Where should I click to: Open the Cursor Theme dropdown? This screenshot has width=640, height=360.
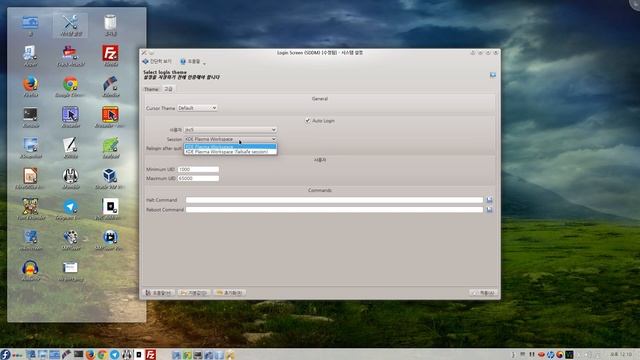[x=197, y=108]
